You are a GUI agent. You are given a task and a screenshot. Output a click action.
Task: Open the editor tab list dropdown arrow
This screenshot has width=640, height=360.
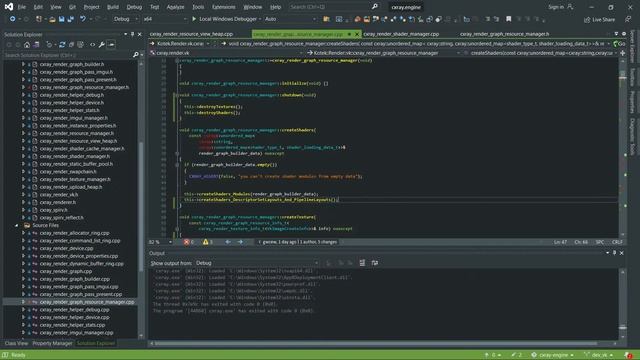pyautogui.click(x=616, y=34)
